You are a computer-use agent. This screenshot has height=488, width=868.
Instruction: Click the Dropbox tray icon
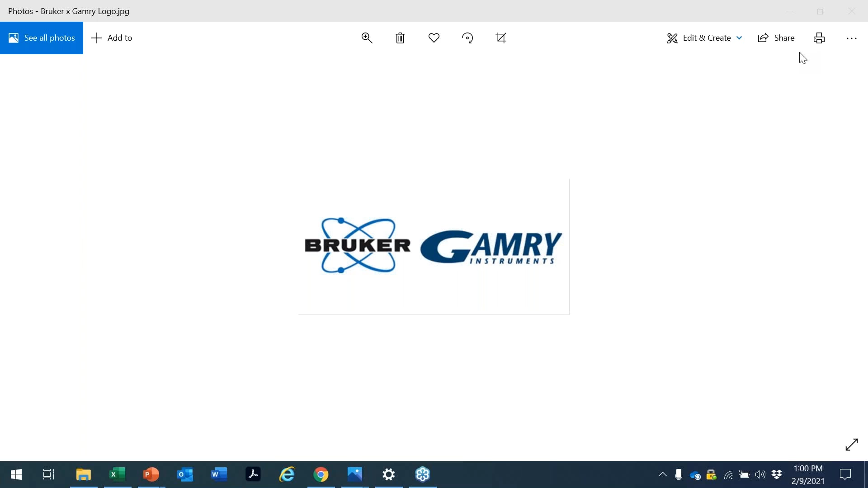point(777,474)
